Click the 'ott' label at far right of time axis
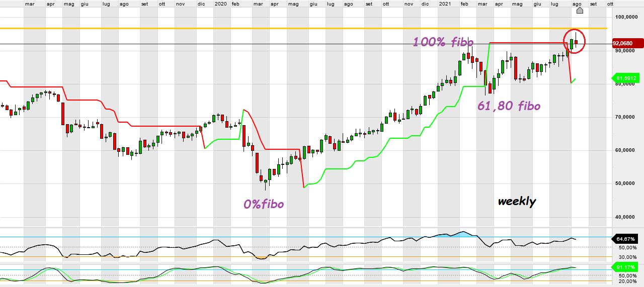Viewport: 644px width, 287px height. point(610,4)
